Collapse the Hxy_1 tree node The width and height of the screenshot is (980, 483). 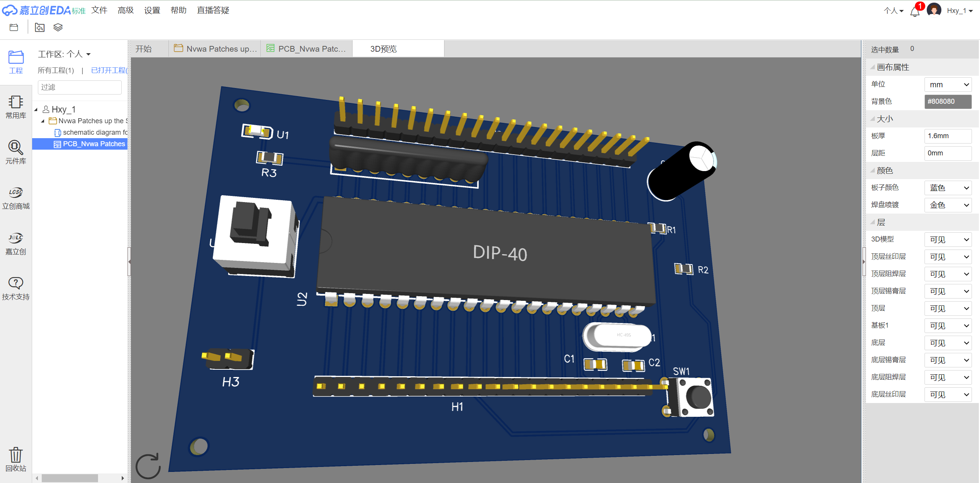(36, 110)
